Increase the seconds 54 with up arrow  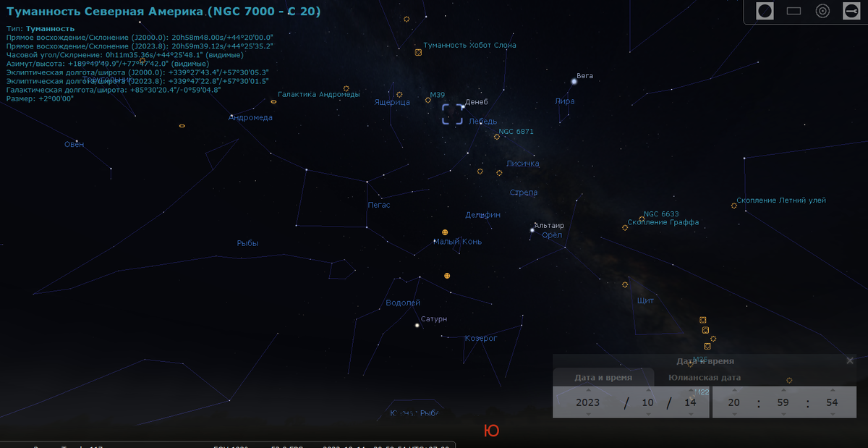(x=832, y=391)
